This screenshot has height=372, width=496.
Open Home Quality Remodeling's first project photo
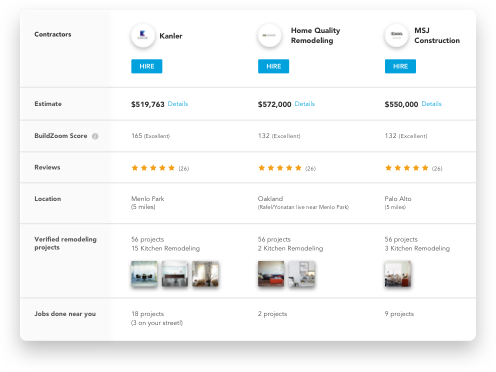coord(271,274)
